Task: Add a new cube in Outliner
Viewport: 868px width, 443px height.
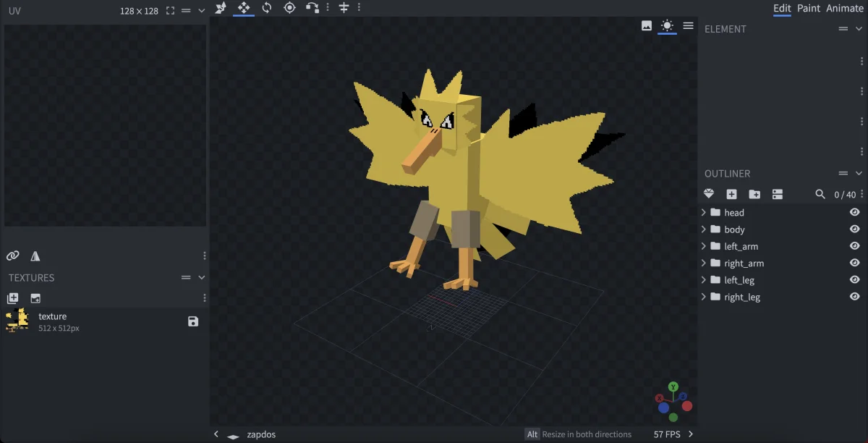Action: coord(732,194)
